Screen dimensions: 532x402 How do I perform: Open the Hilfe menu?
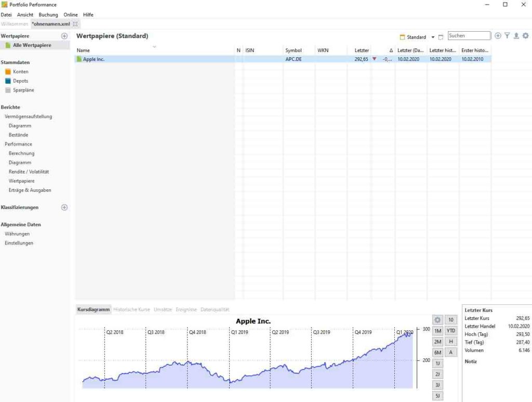tap(88, 15)
